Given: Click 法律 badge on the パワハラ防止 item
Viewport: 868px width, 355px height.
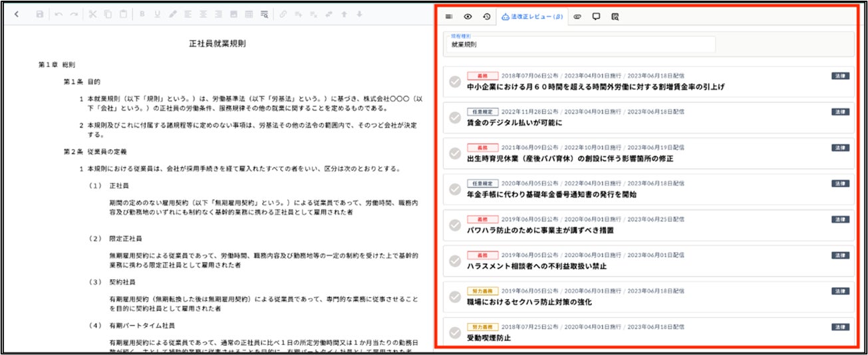Looking at the screenshot, I should 840,219.
